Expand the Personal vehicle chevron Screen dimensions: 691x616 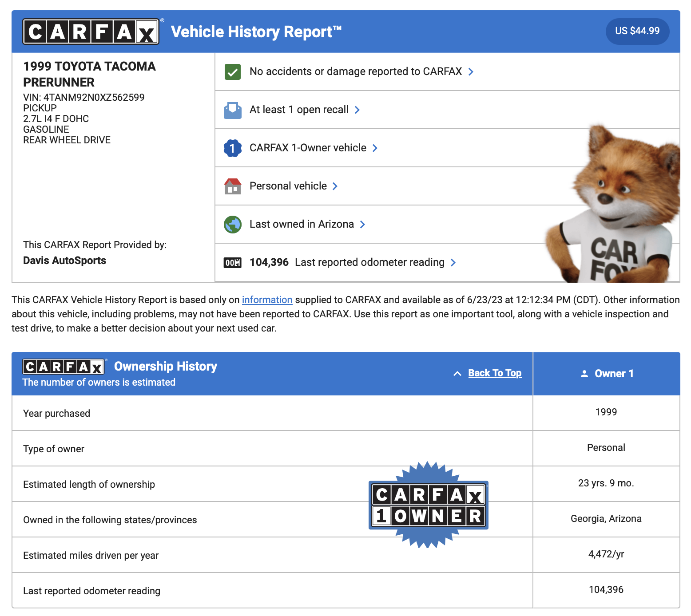(x=335, y=186)
